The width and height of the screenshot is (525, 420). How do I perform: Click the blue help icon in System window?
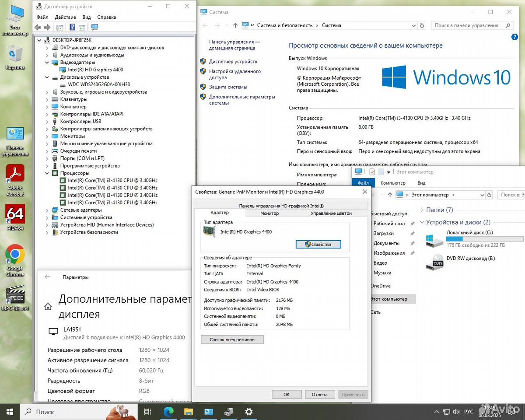(514, 38)
